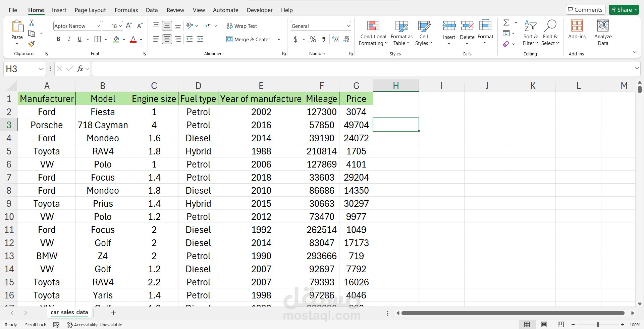The width and height of the screenshot is (644, 329).
Task: Click Merge & Center button
Action: [248, 39]
